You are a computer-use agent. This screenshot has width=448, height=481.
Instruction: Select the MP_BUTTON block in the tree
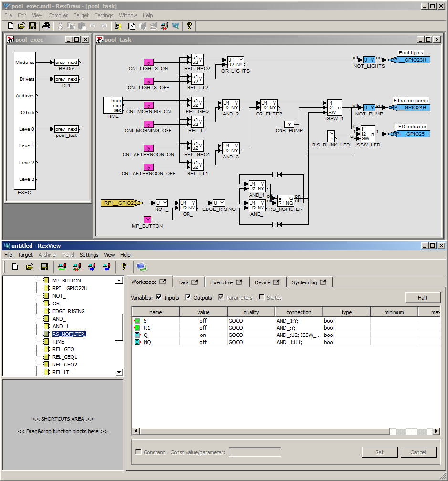click(x=66, y=281)
